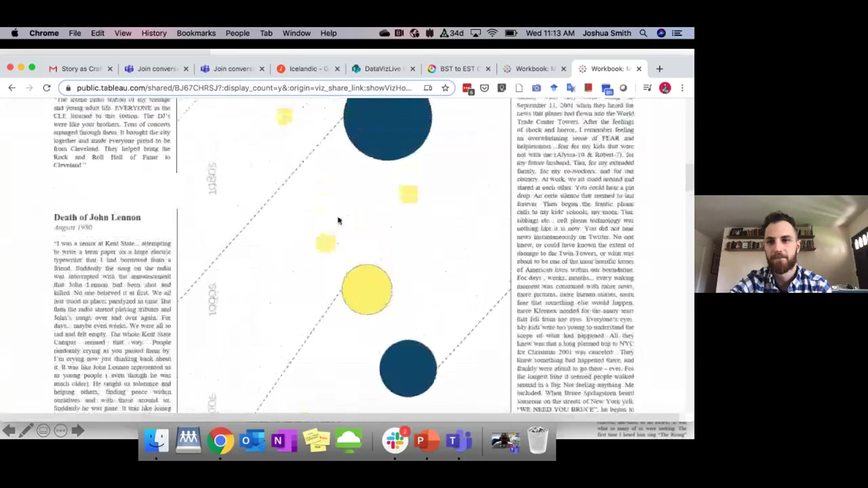The width and height of the screenshot is (868, 488).
Task: Open the screenshot camera extension icon
Action: [536, 88]
